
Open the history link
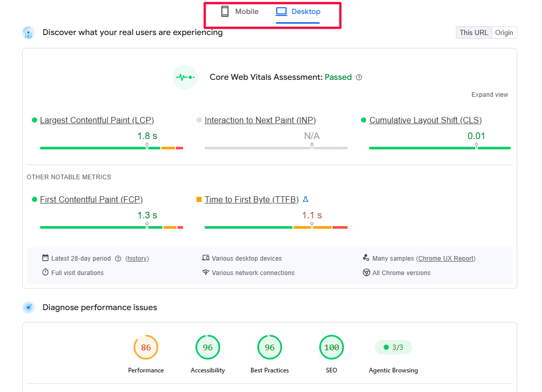pos(137,259)
